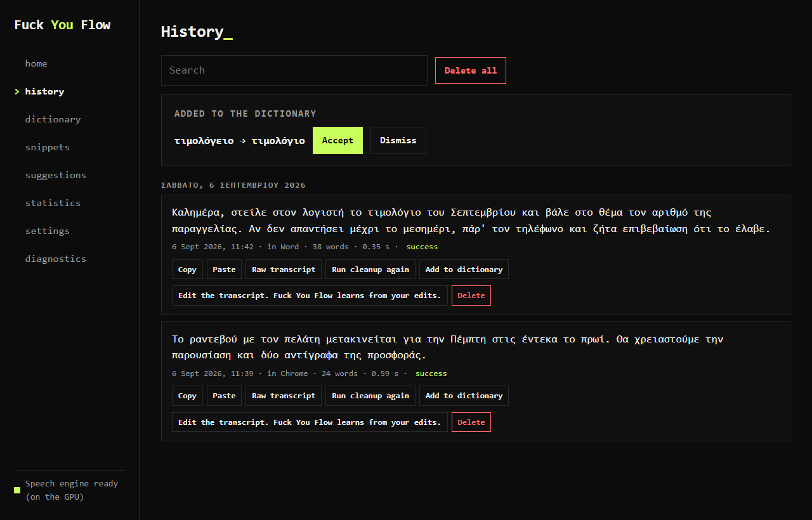812x520 pixels.
Task: Paste the 11:39 Chrome transcript
Action: [224, 396]
